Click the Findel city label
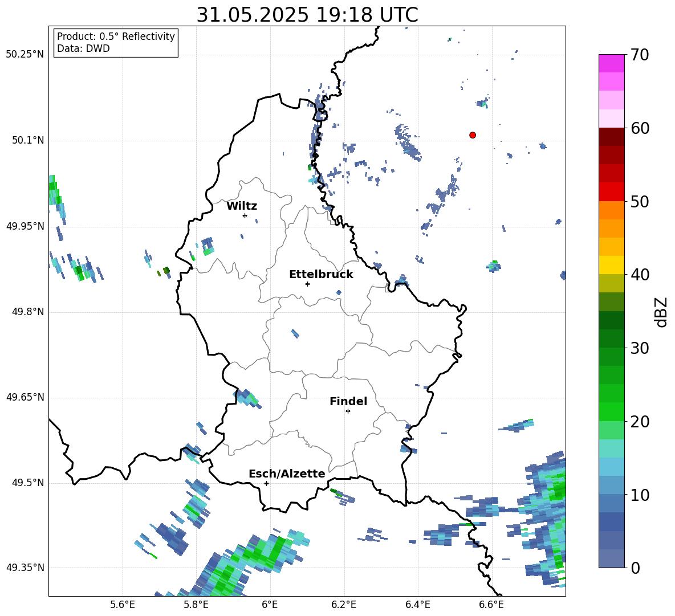The width and height of the screenshot is (675, 616). tap(348, 401)
